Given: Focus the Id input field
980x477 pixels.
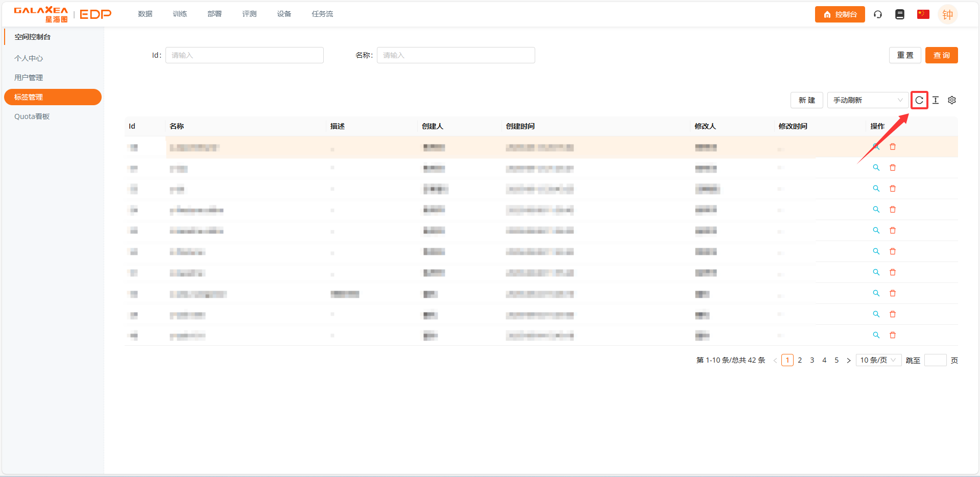Looking at the screenshot, I should [244, 55].
